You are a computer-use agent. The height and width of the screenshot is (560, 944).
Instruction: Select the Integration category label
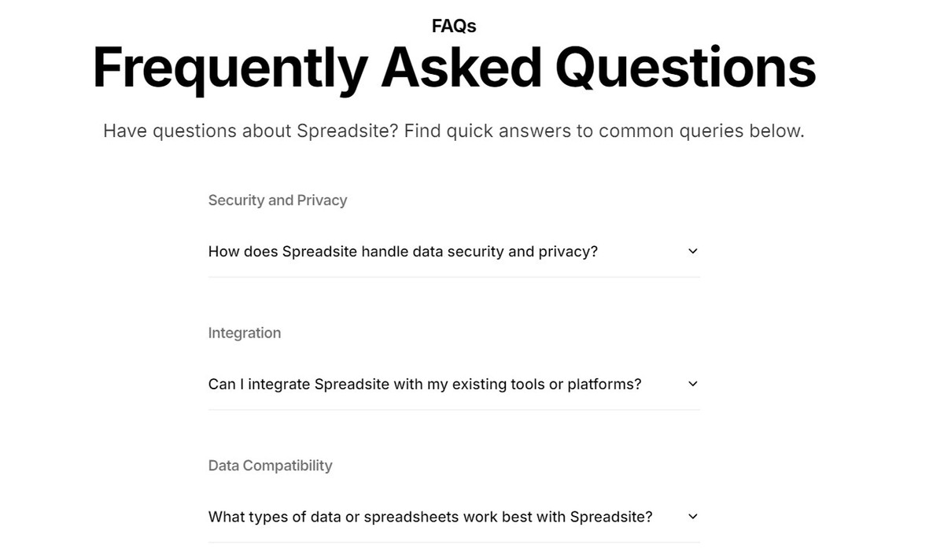[244, 333]
